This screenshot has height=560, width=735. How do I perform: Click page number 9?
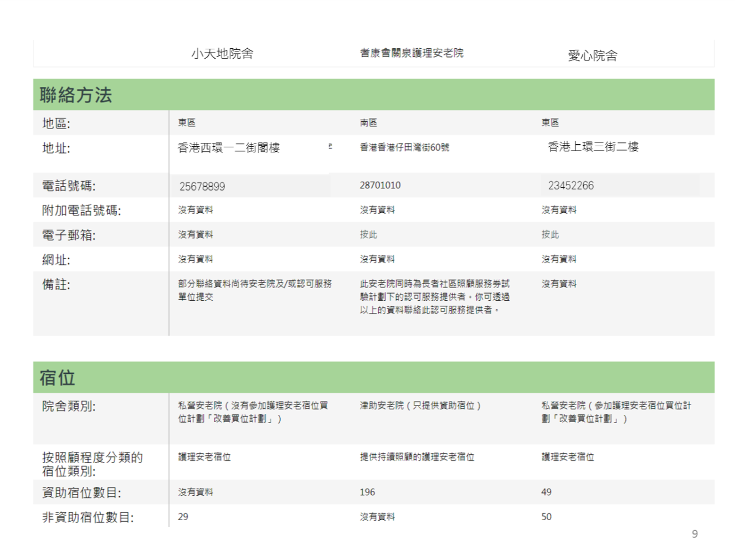point(695,534)
